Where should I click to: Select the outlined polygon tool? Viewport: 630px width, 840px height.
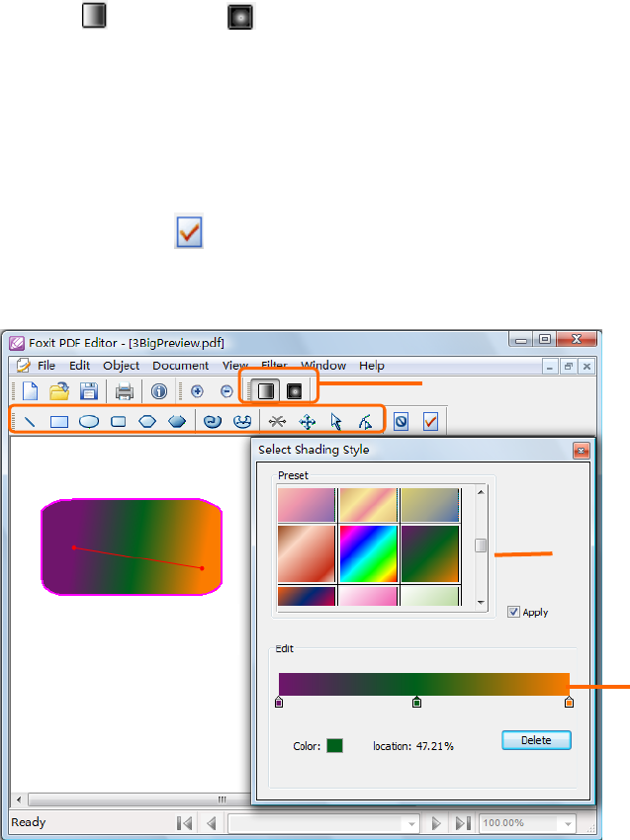click(147, 422)
